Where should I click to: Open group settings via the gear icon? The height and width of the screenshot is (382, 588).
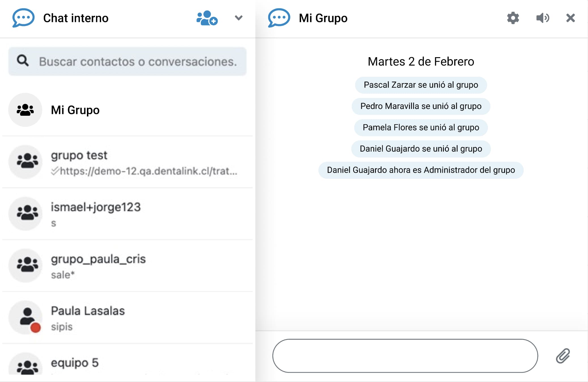[514, 18]
